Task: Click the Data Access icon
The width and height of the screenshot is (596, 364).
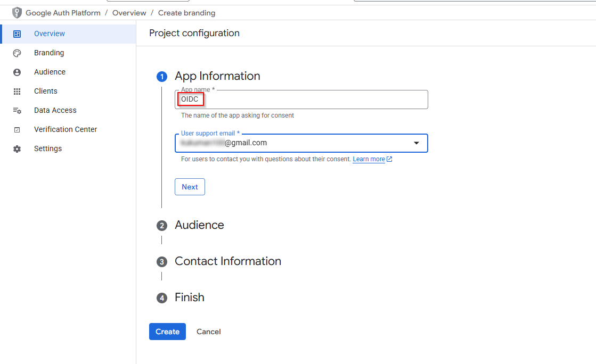Action: [x=17, y=111]
